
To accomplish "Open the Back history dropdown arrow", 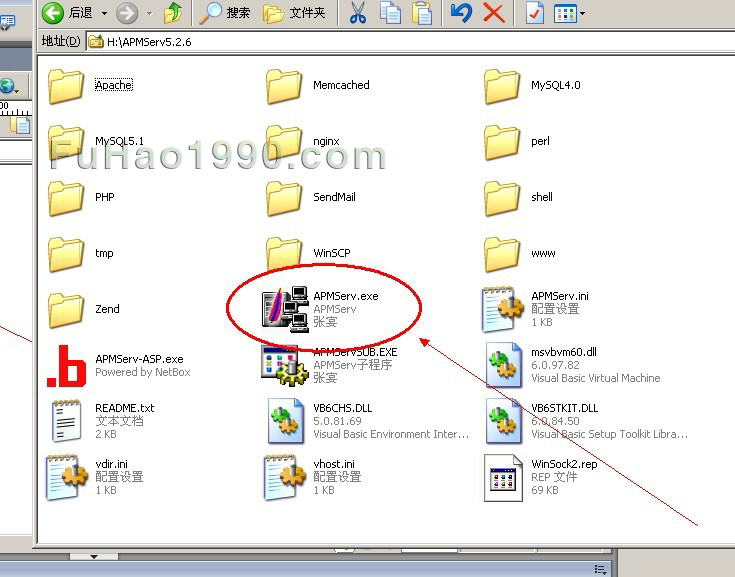I will click(104, 13).
